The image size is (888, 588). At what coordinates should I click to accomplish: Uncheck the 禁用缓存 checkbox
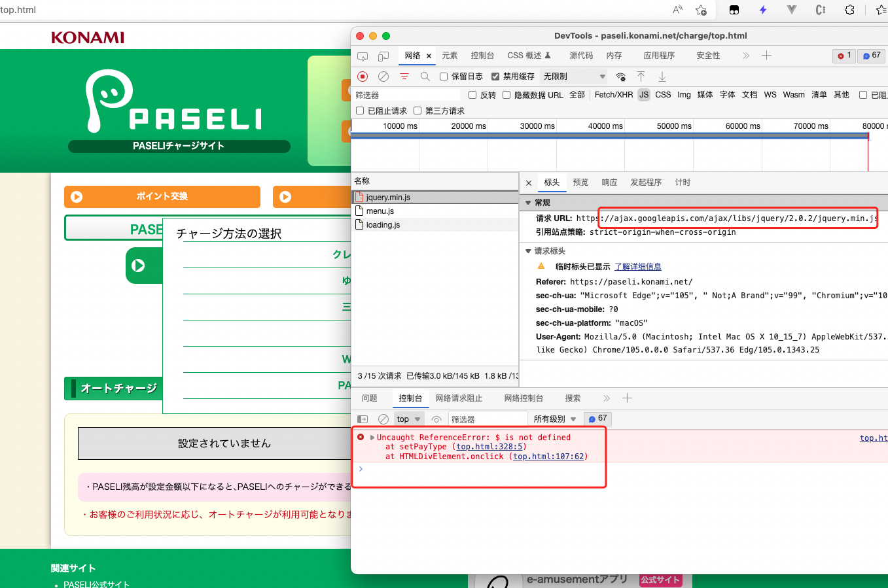click(495, 77)
